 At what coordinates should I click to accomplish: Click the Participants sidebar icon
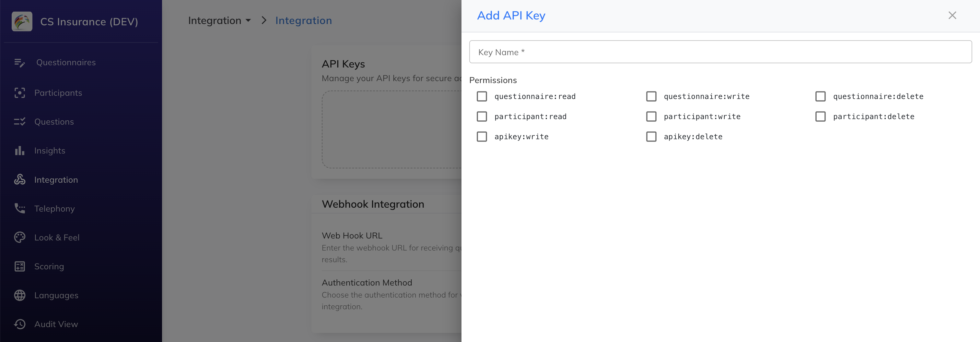click(19, 93)
